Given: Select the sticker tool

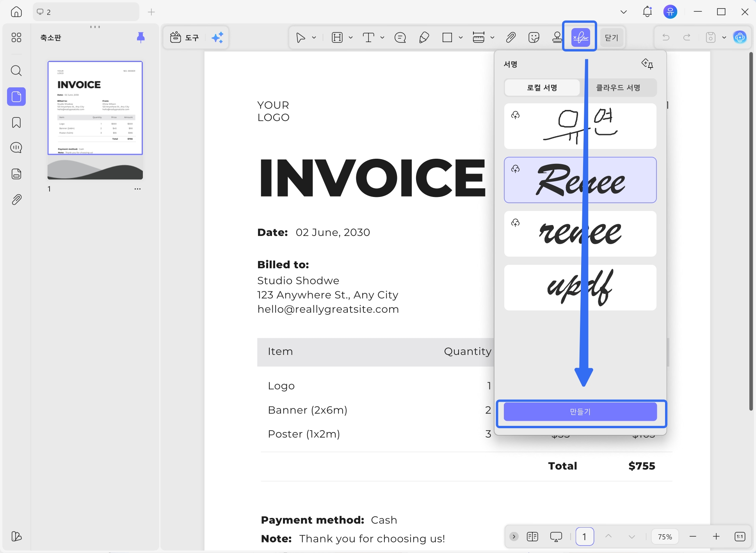Looking at the screenshot, I should pos(534,37).
